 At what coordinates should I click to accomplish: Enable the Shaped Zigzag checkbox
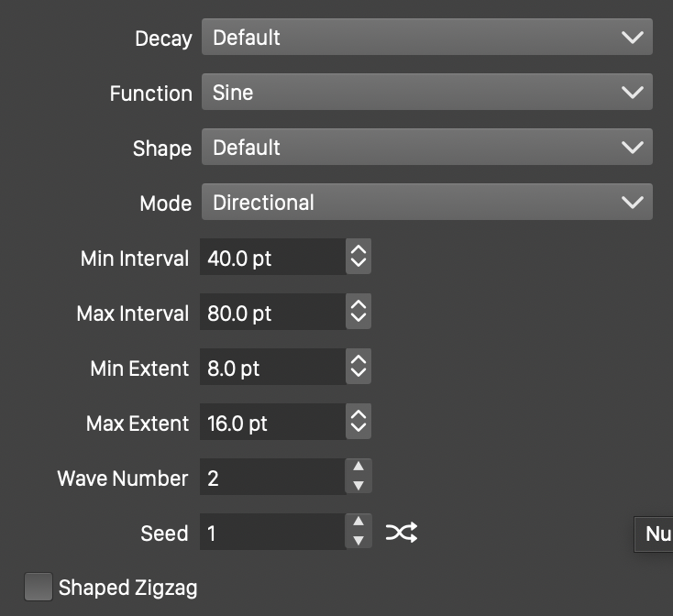tap(39, 587)
